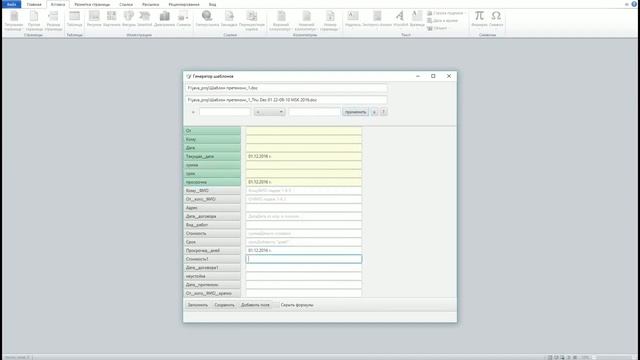Viewport: 640px width, 360px height.
Task: Click the value field next to неустойка
Action: click(304, 276)
